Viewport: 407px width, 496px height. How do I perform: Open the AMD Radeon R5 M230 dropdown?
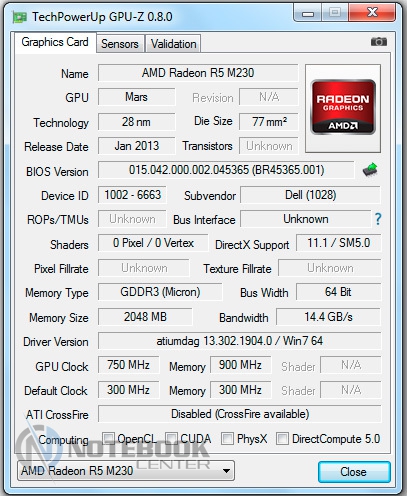126,471
